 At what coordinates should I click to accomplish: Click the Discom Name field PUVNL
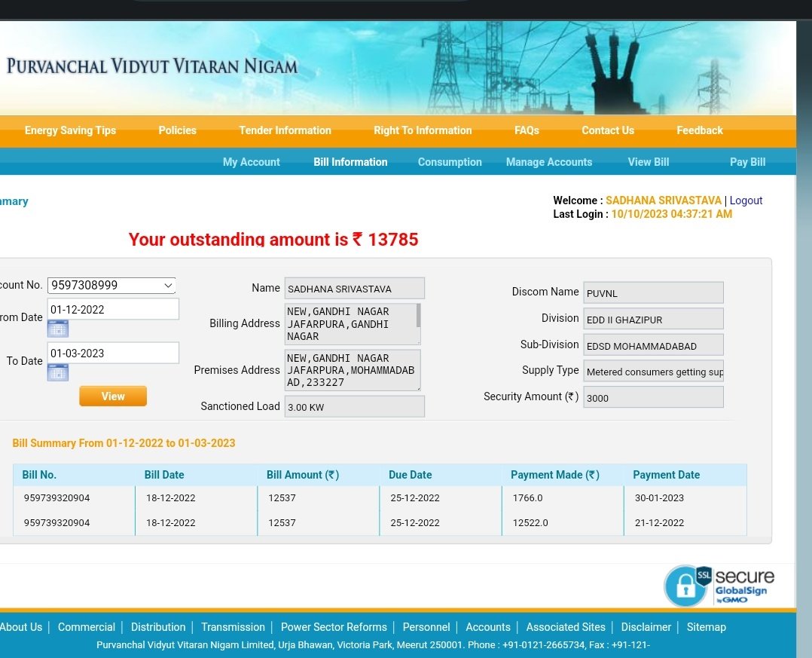(x=653, y=292)
